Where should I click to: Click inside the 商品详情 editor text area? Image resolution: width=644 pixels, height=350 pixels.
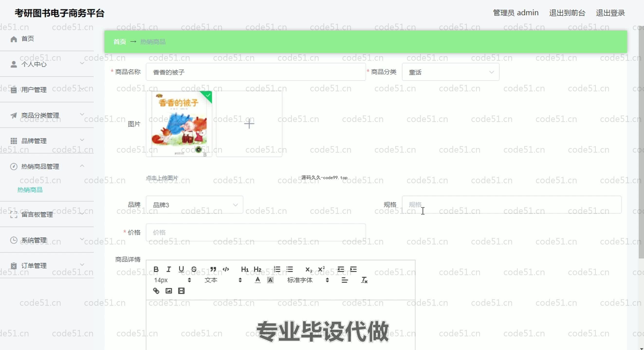tap(280, 324)
